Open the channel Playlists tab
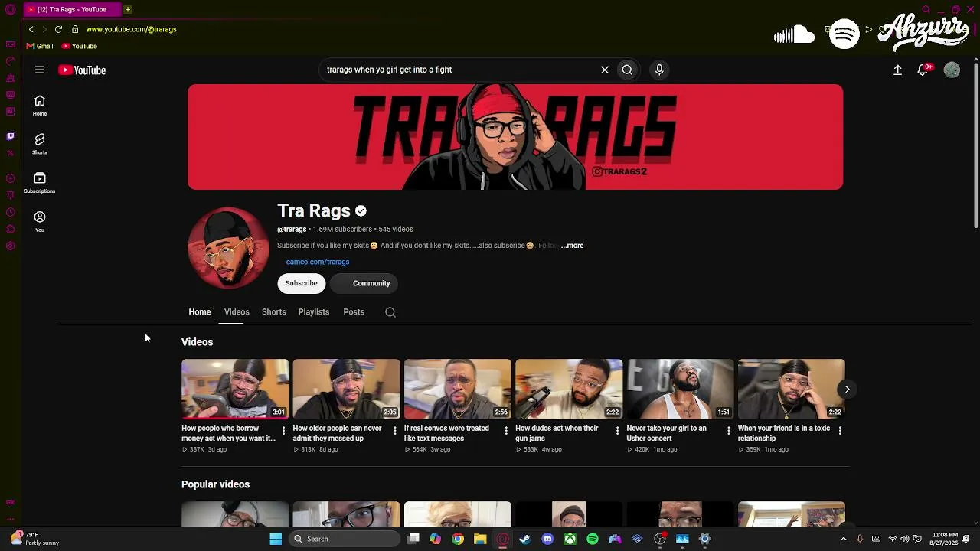This screenshot has height=551, width=980. point(314,312)
